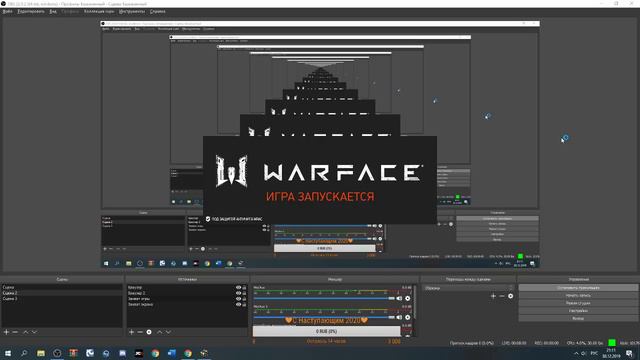Open Windows Start menu
Screen dimensions: 640x360
click(x=8, y=353)
